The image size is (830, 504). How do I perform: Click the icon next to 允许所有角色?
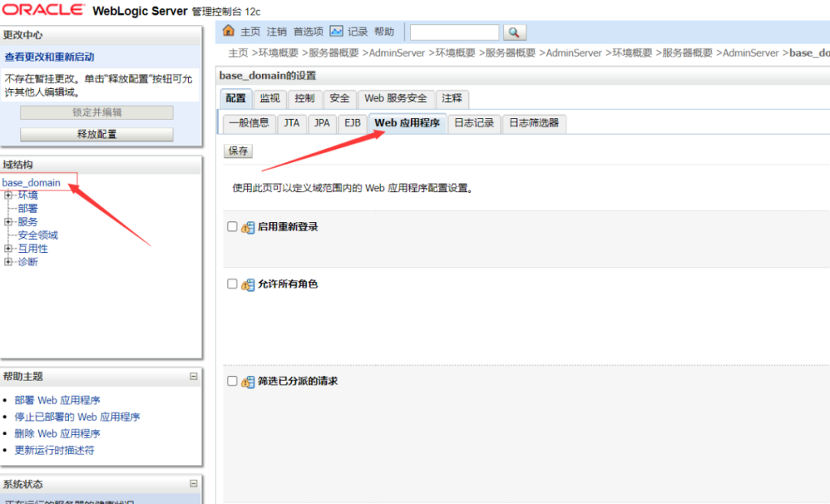248,285
